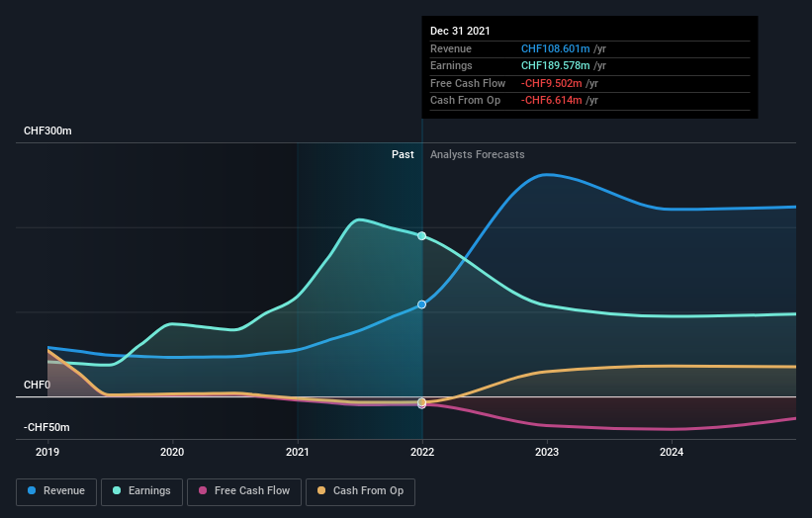The image size is (812, 518).
Task: Click the Dec 31 2021 tooltip date
Action: pos(460,31)
